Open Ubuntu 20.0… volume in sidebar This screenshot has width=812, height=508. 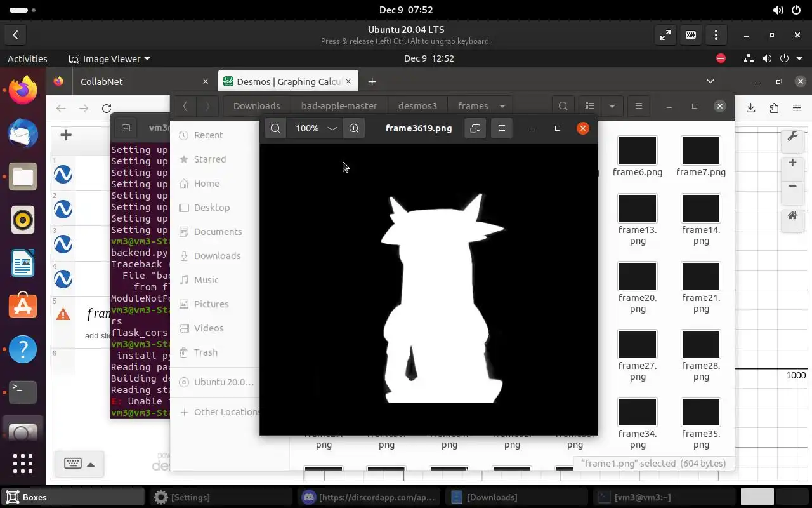click(216, 382)
